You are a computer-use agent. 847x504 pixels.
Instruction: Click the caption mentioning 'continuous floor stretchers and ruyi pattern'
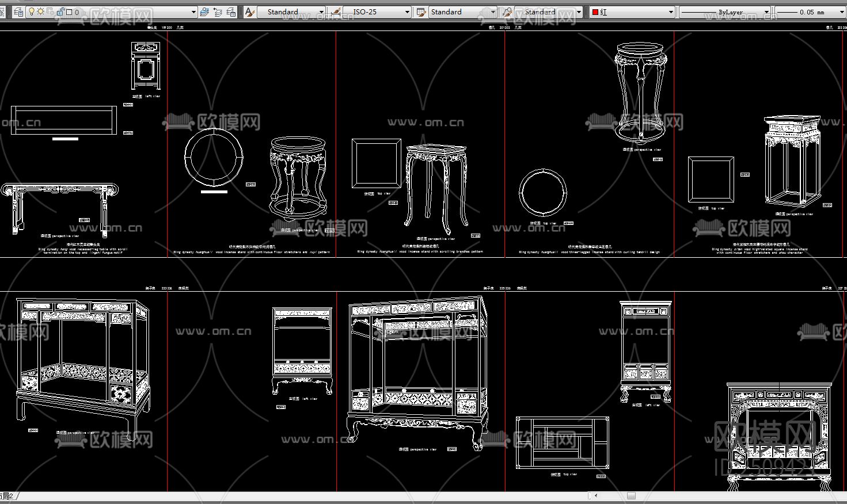click(x=252, y=252)
